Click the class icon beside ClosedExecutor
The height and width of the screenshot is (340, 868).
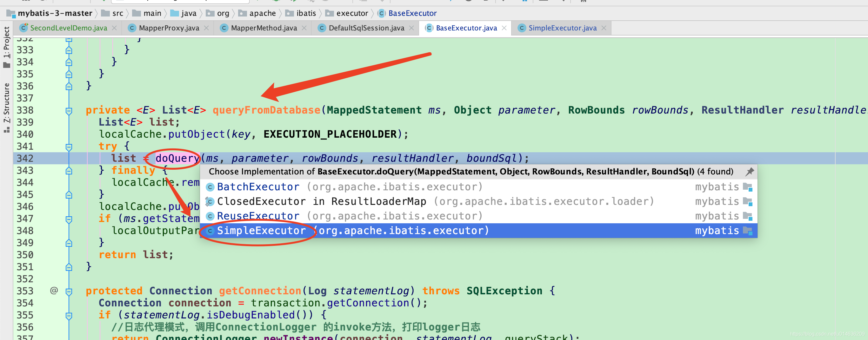click(210, 202)
